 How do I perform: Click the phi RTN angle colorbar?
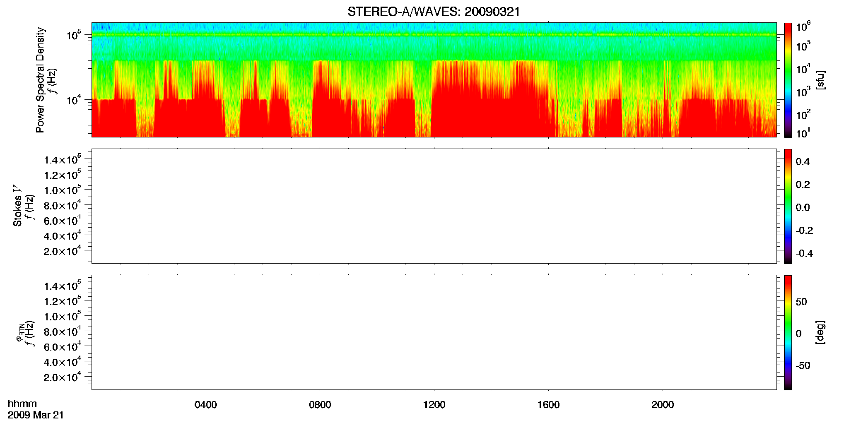[788, 332]
